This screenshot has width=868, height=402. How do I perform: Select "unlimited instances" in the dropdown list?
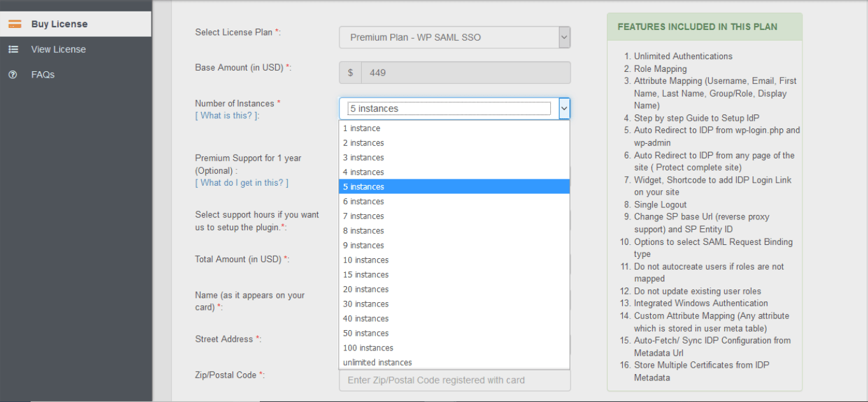click(x=455, y=363)
